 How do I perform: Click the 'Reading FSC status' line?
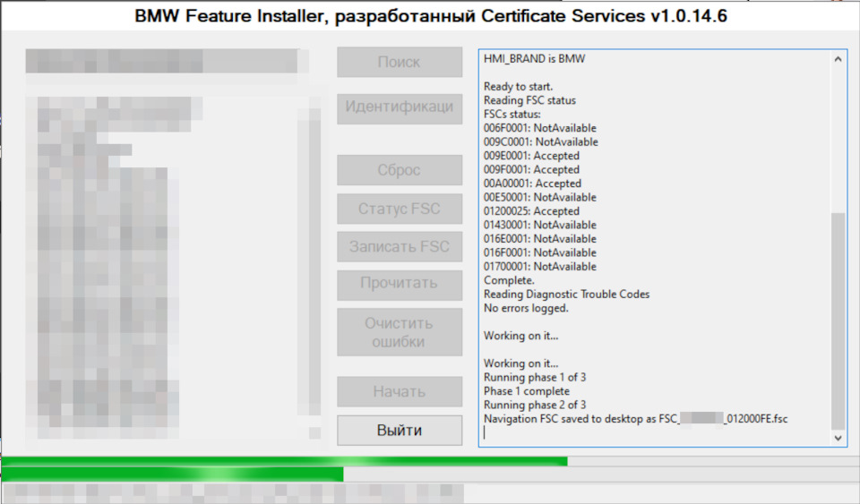click(529, 100)
